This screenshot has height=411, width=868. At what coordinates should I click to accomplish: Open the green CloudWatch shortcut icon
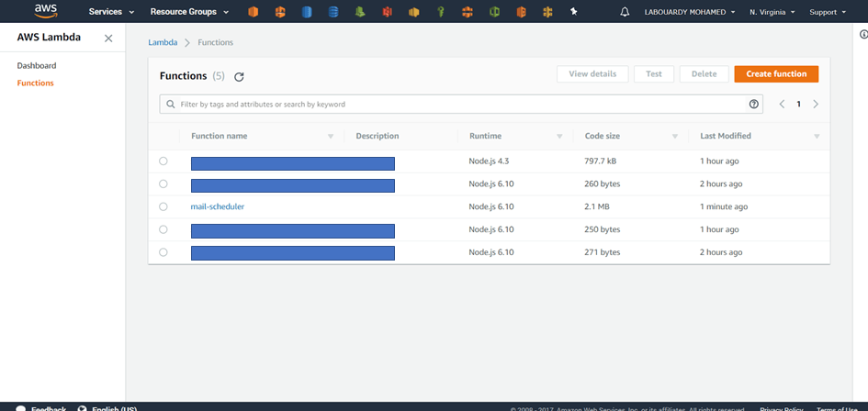pyautogui.click(x=494, y=12)
